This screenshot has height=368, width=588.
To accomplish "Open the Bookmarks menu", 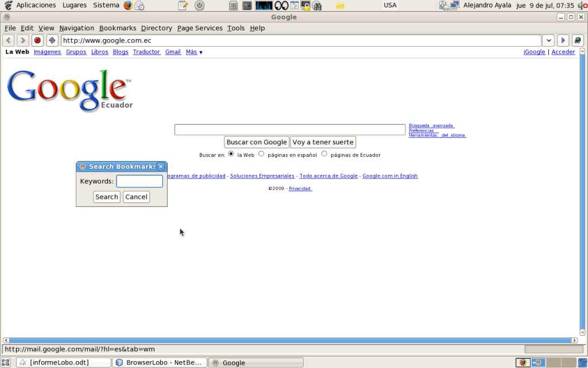I will coord(117,28).
